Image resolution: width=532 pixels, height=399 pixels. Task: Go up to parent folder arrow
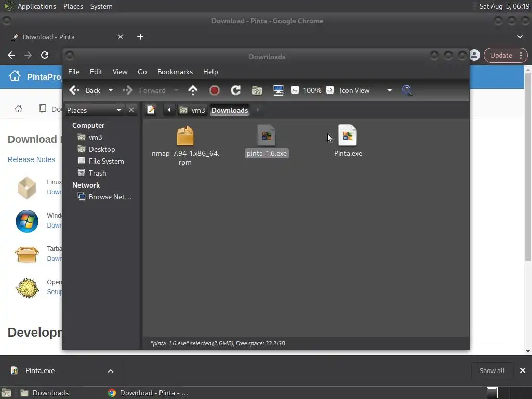[193, 90]
